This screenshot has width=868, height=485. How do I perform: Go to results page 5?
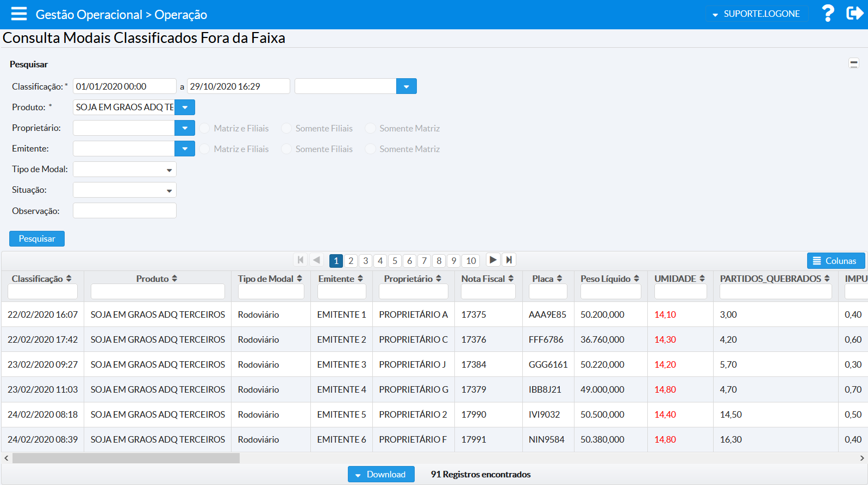pos(395,261)
